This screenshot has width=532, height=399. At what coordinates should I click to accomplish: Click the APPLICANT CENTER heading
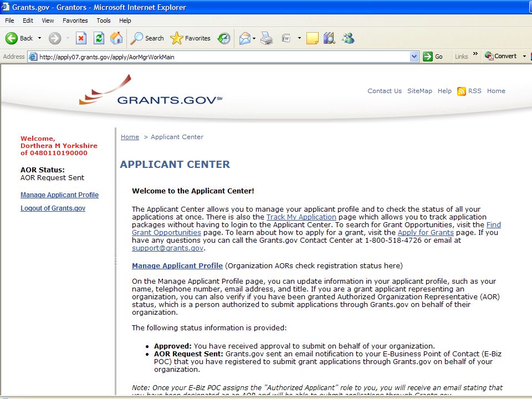click(175, 165)
